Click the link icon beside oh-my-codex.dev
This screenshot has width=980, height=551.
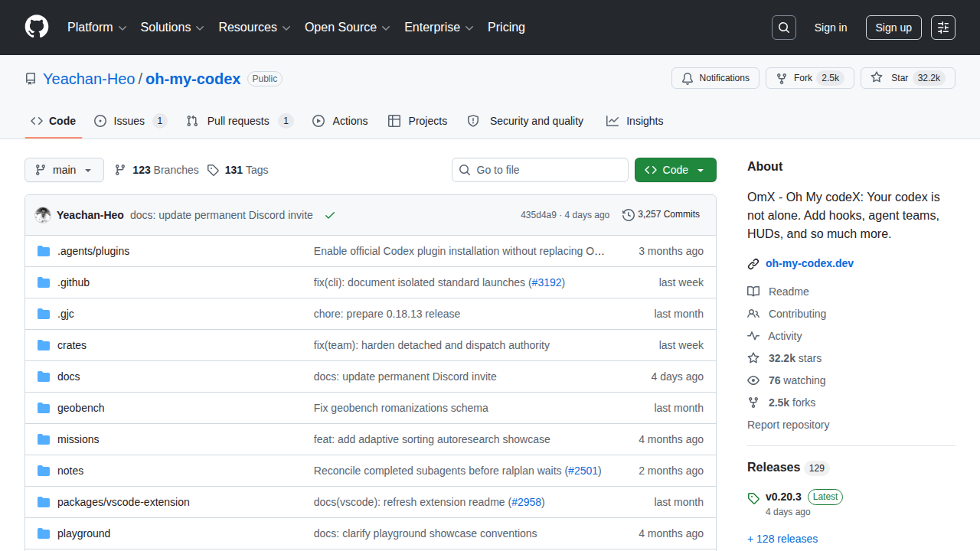(753, 264)
